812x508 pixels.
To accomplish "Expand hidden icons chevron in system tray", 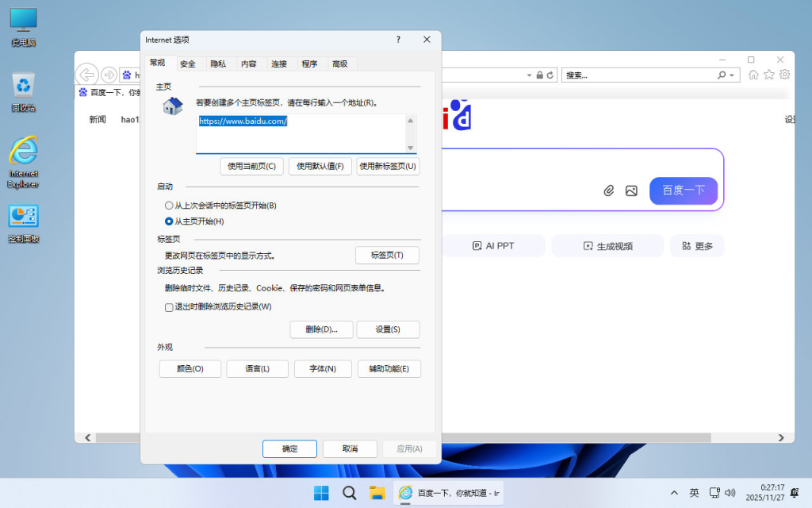I will pos(673,492).
